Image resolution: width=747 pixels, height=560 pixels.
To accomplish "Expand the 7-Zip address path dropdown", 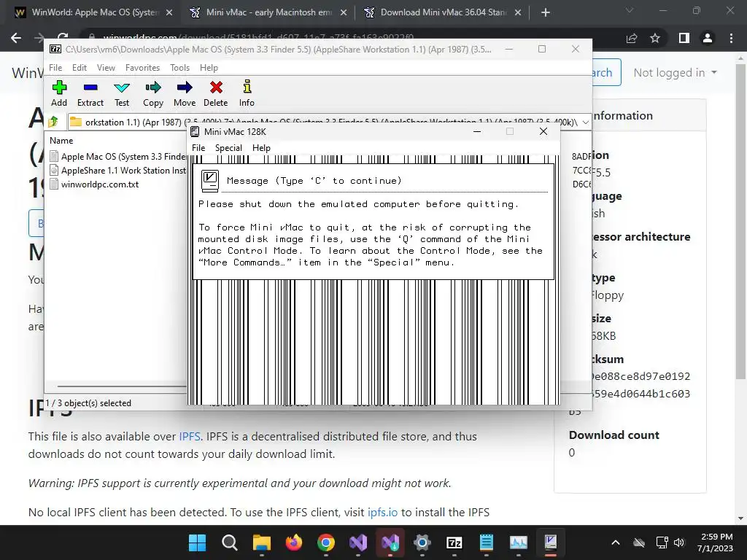I will 586,122.
